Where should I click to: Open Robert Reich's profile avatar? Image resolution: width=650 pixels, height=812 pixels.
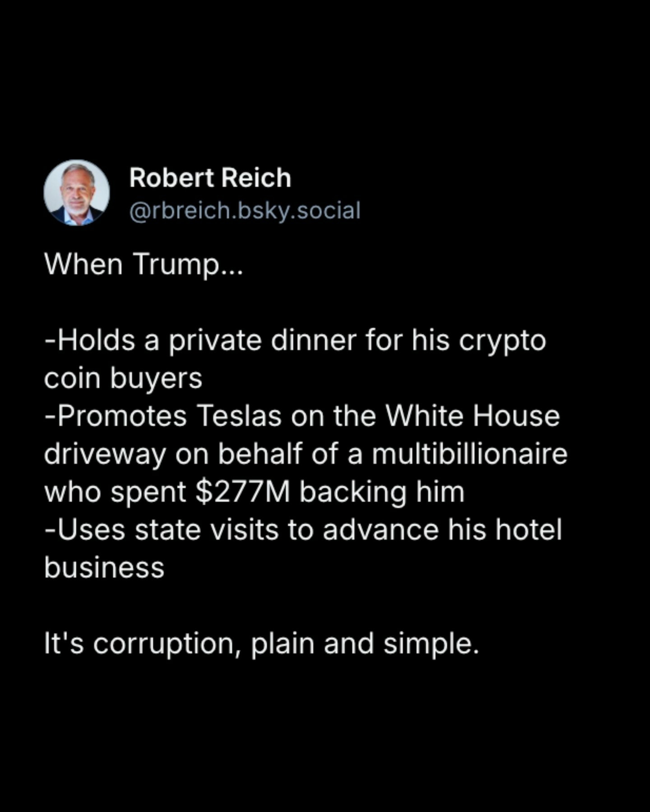pos(77,193)
